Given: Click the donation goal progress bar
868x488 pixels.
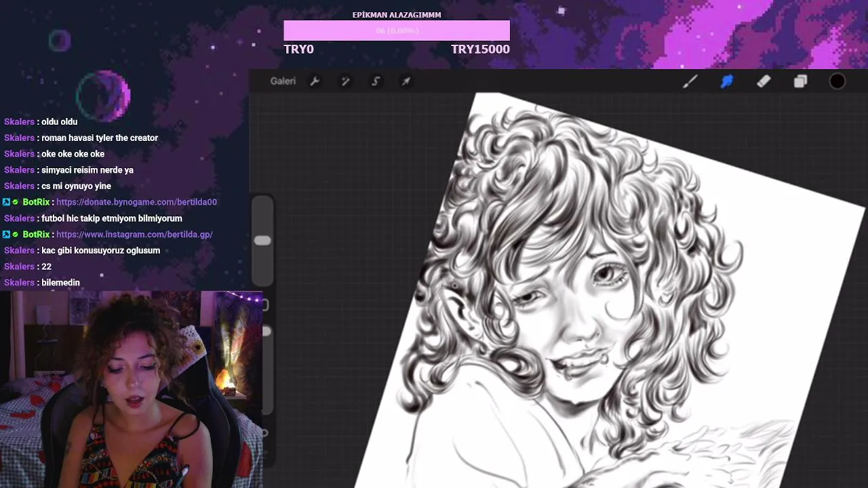Looking at the screenshot, I should (397, 31).
